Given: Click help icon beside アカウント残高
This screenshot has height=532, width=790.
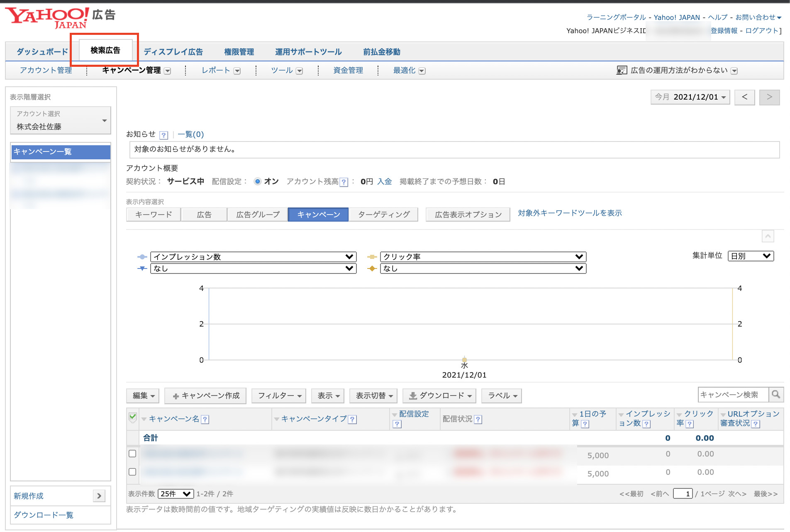Looking at the screenshot, I should (344, 182).
